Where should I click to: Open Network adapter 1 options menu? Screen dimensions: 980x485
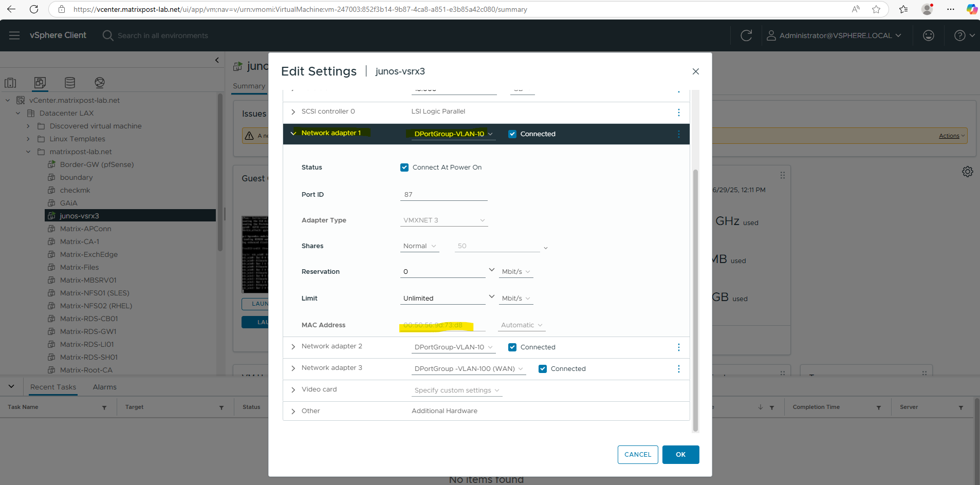click(679, 134)
